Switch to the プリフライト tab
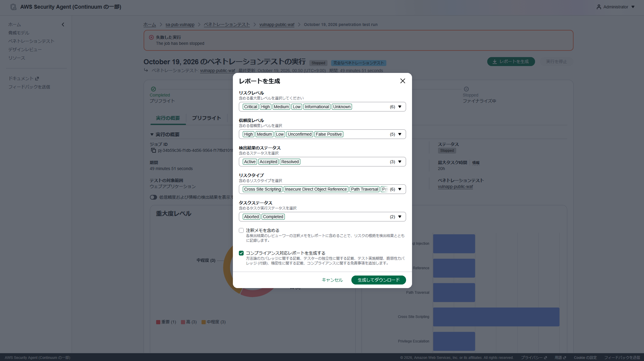The width and height of the screenshot is (644, 361). point(206,118)
